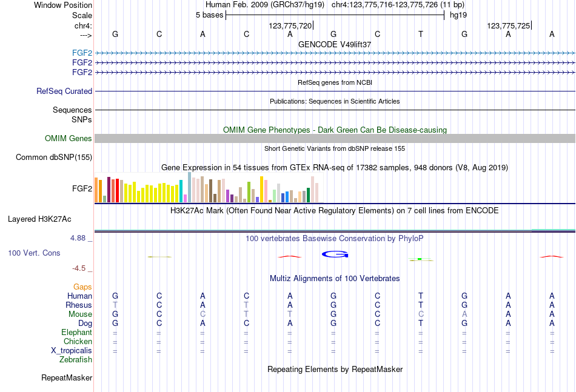
Task: Click the Scale track label
Action: coord(82,15)
